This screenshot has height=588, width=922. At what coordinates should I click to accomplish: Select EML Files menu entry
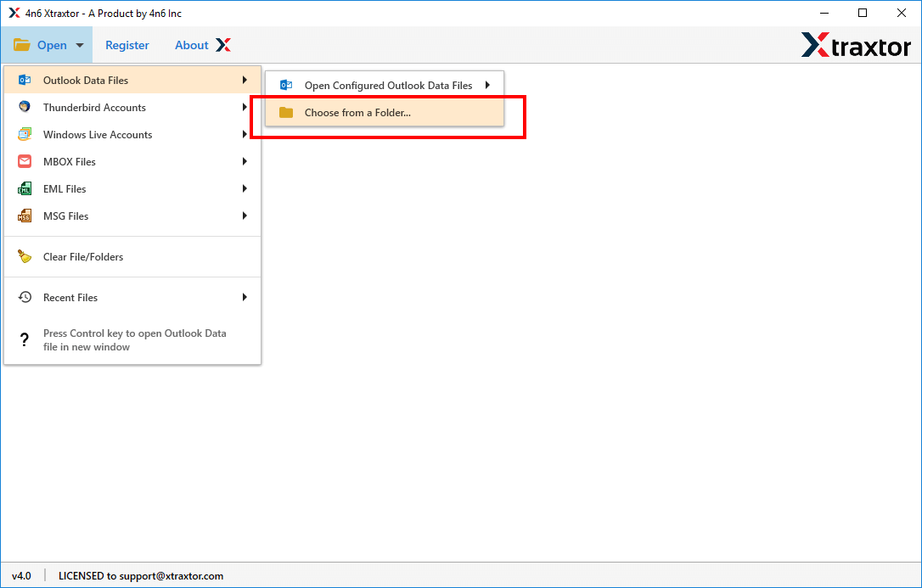tap(132, 188)
